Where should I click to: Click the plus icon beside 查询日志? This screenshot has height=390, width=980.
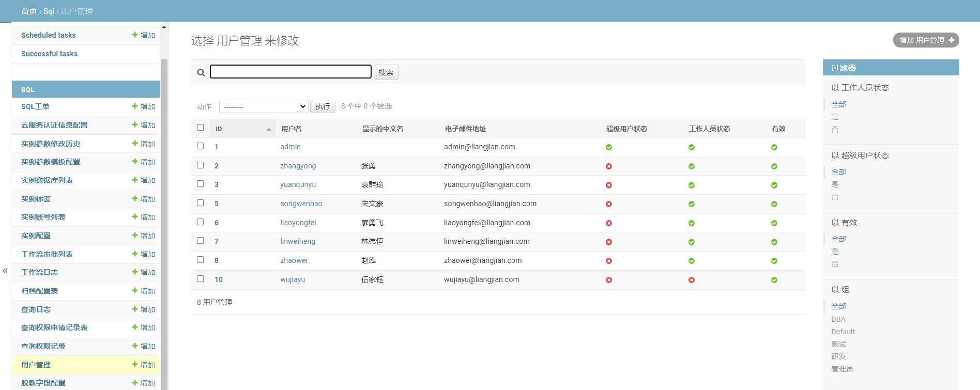click(x=135, y=309)
